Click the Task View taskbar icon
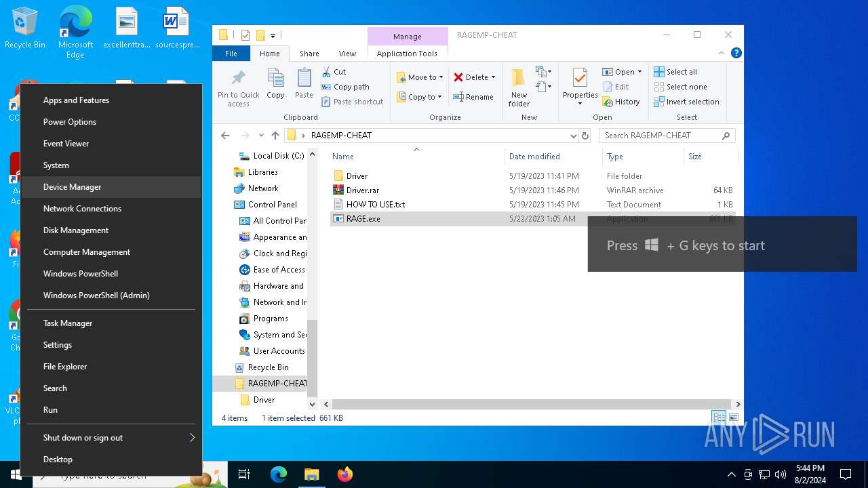This screenshot has height=488, width=868. coord(245,474)
